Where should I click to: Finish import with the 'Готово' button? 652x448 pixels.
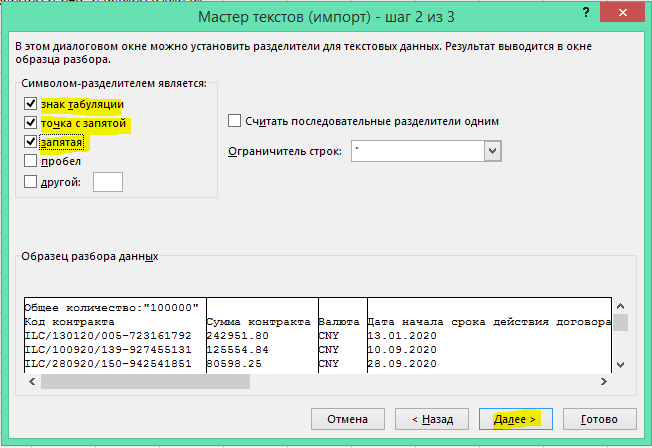click(x=604, y=418)
